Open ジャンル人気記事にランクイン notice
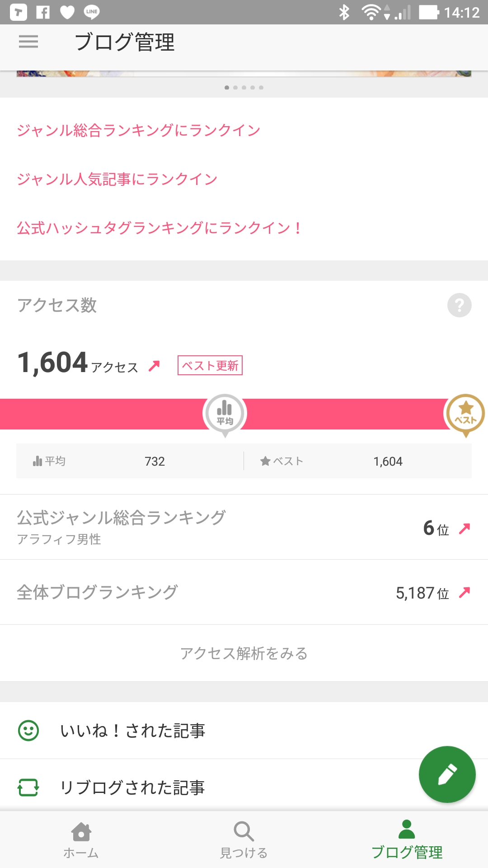This screenshot has width=488, height=868. 117,179
